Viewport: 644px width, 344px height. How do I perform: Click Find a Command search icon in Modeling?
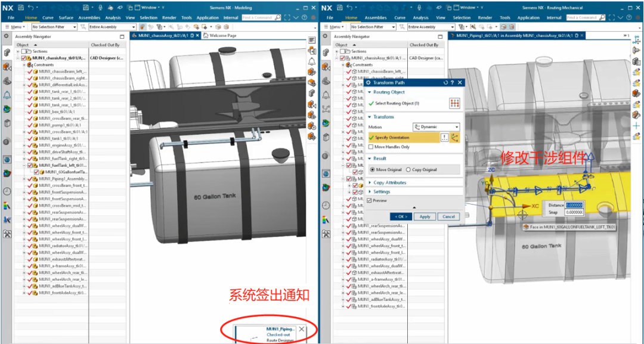tap(278, 18)
